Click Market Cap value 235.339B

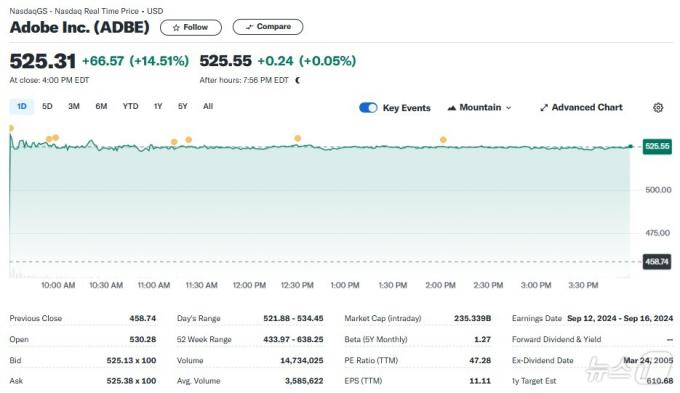(x=472, y=318)
